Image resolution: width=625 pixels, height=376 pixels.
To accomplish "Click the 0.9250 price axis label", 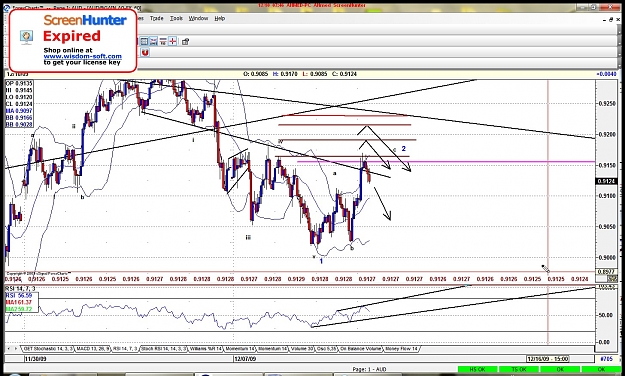I will 607,104.
